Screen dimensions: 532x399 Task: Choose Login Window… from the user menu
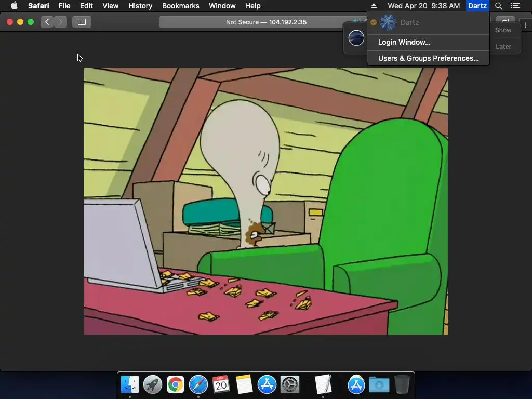[428, 42]
